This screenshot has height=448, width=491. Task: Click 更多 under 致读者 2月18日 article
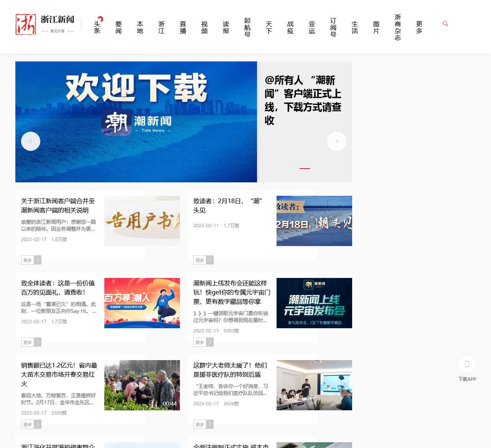(x=203, y=260)
